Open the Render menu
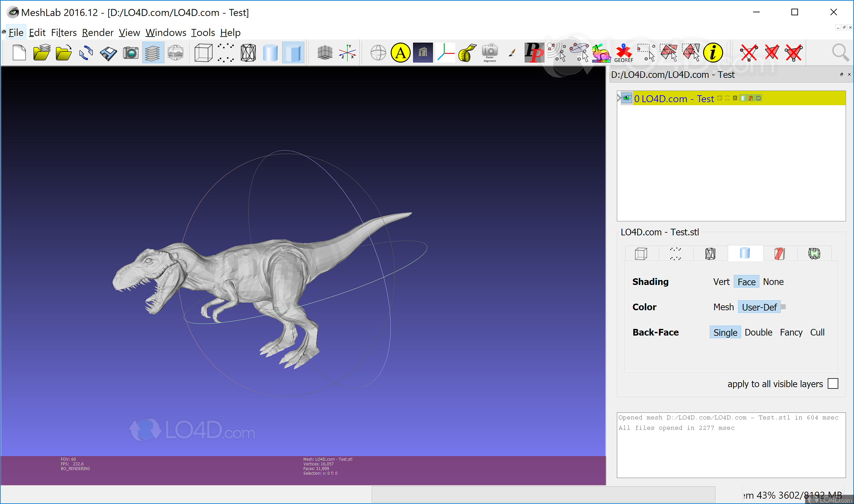This screenshot has width=854, height=504. click(98, 33)
